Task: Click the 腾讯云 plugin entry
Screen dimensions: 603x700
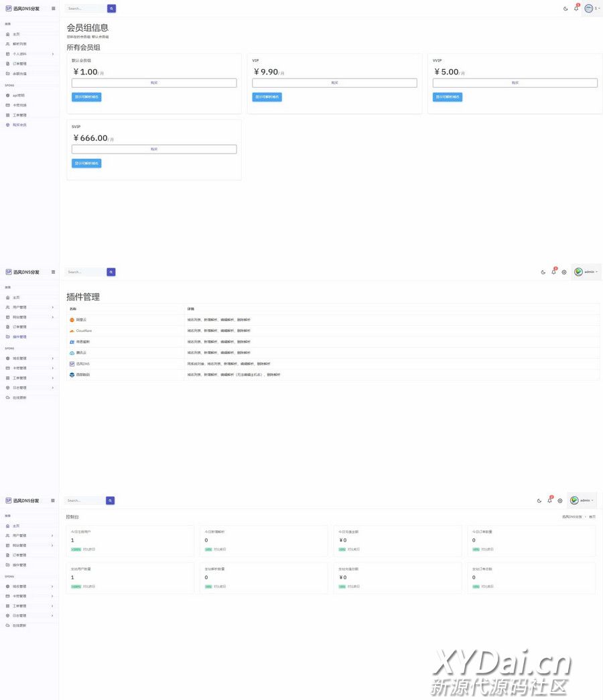Action: [81, 353]
